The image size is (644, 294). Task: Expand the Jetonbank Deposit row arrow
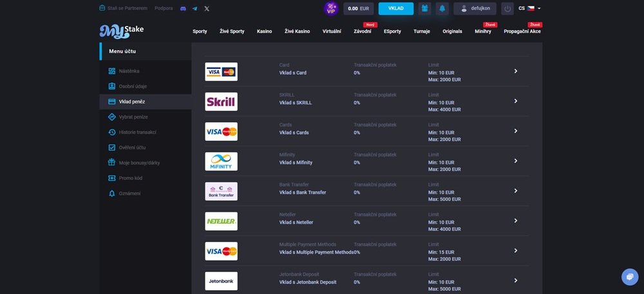[516, 280]
